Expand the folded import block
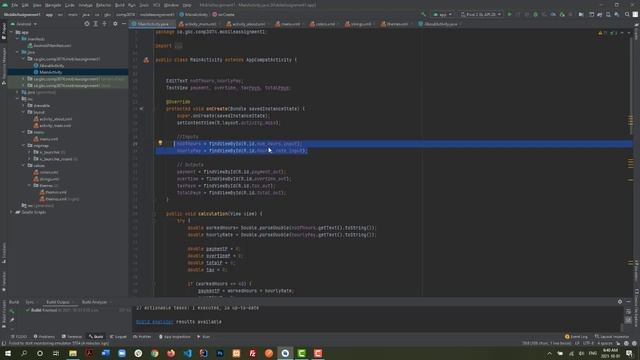This screenshot has height=360, width=640. click(178, 46)
